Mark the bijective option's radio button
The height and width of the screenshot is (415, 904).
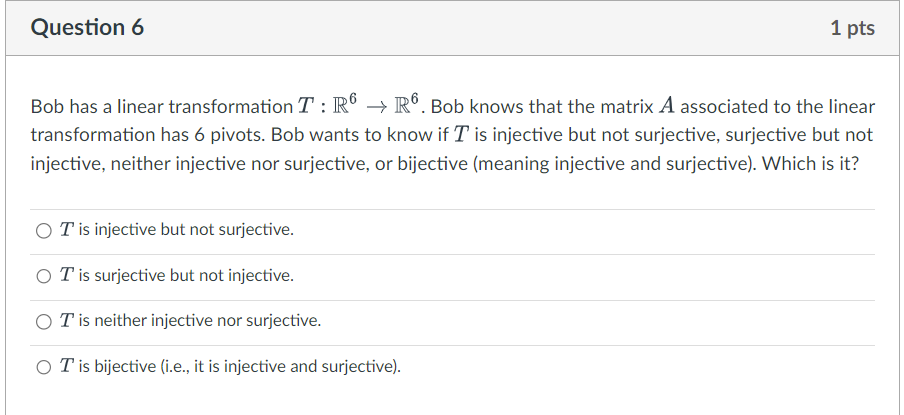pos(44,367)
